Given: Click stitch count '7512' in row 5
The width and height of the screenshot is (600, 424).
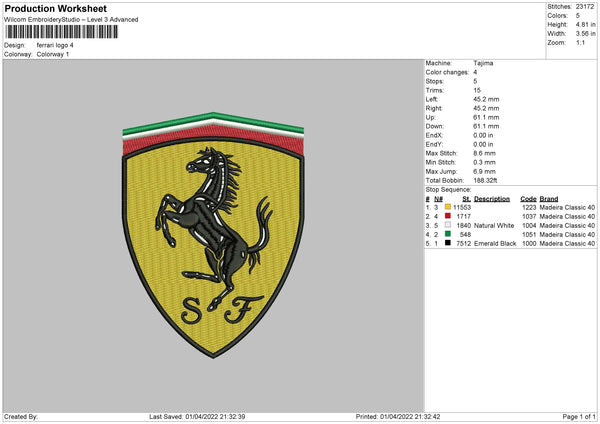Looking at the screenshot, I should [x=463, y=243].
